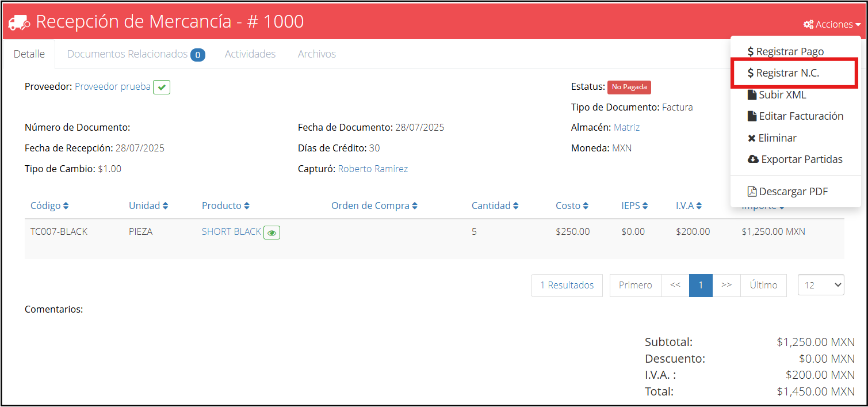Click the Tipo de Cambio $1.00 value

(109, 169)
